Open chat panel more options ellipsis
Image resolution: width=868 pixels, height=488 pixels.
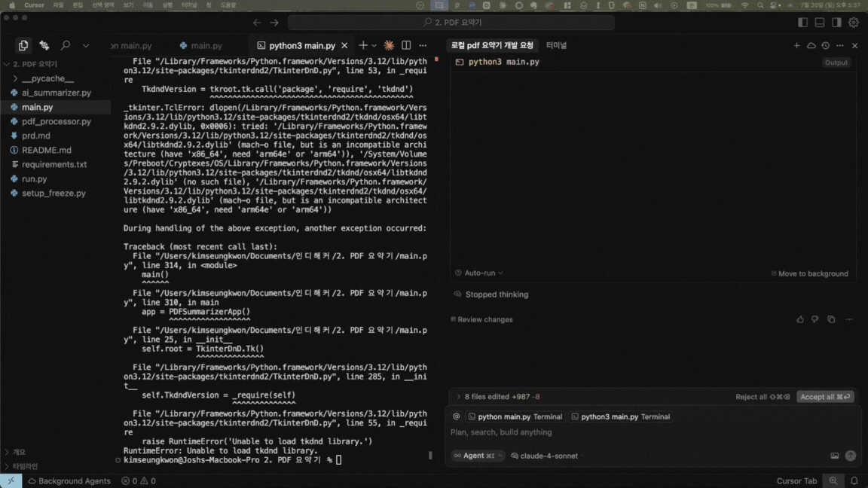click(840, 45)
